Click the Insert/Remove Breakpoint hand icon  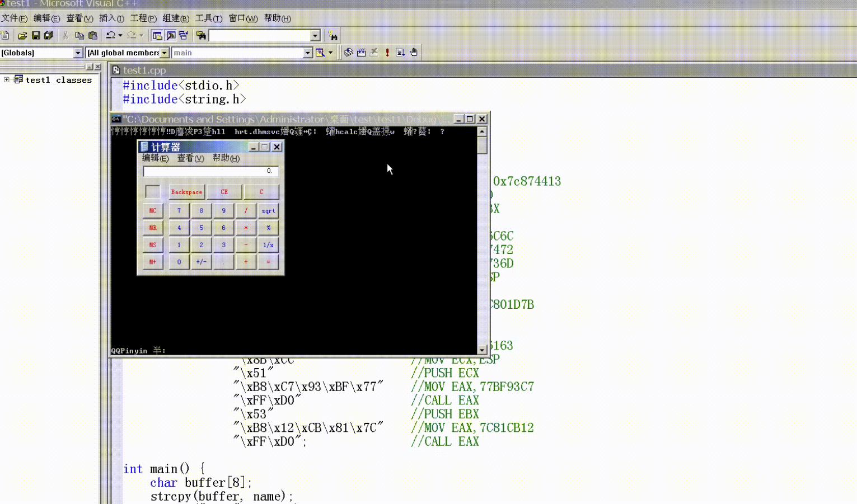[414, 53]
